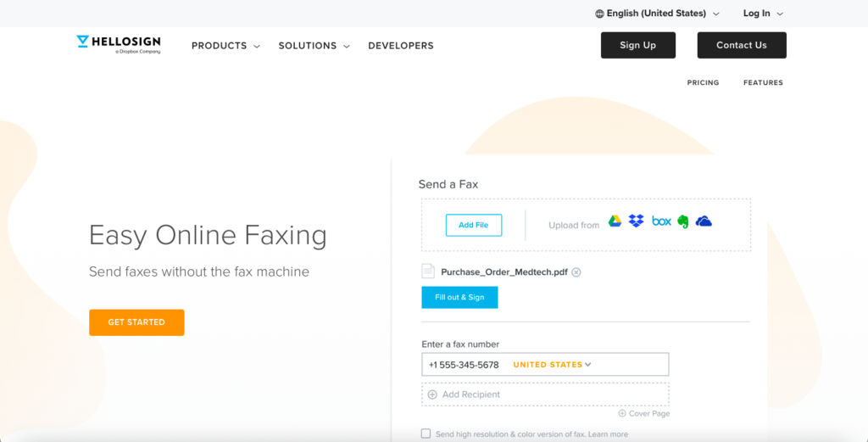Click the Add Recipient field
The image size is (868, 442).
[x=545, y=394]
